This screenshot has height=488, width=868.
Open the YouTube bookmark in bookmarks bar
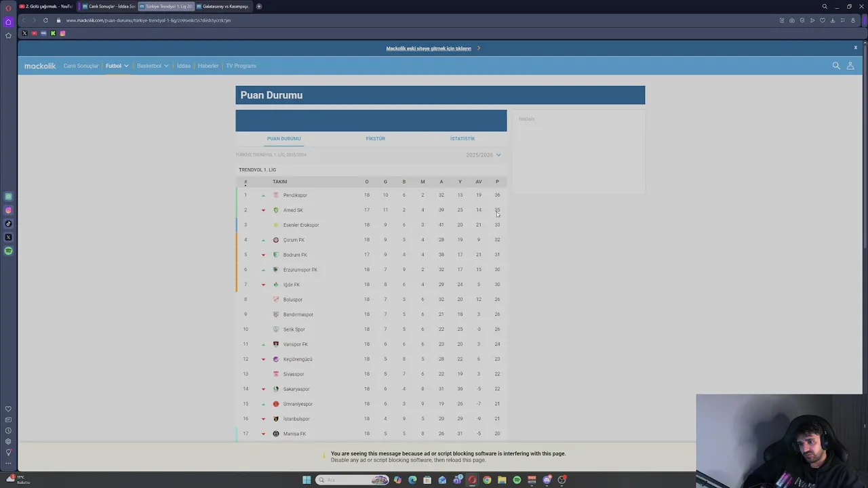pos(34,33)
